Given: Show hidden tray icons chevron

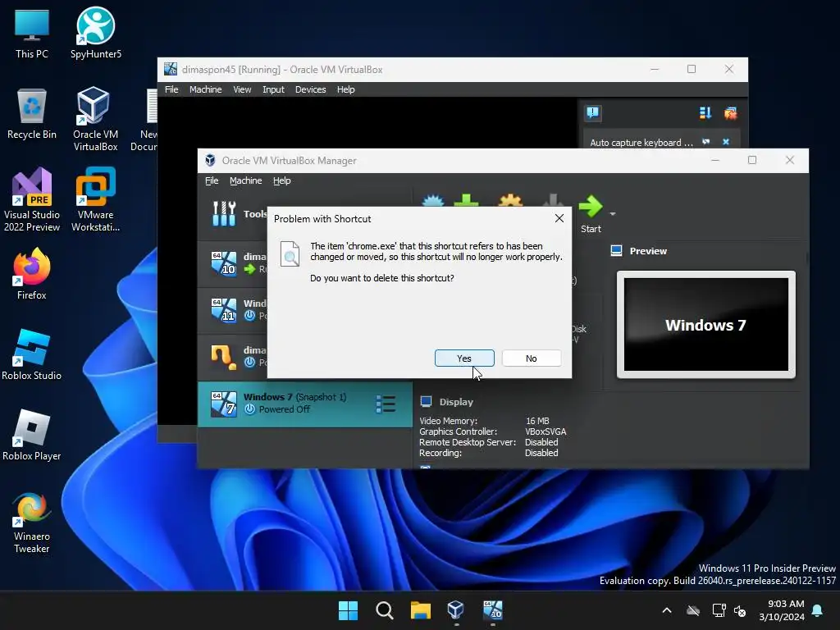Looking at the screenshot, I should tap(667, 610).
